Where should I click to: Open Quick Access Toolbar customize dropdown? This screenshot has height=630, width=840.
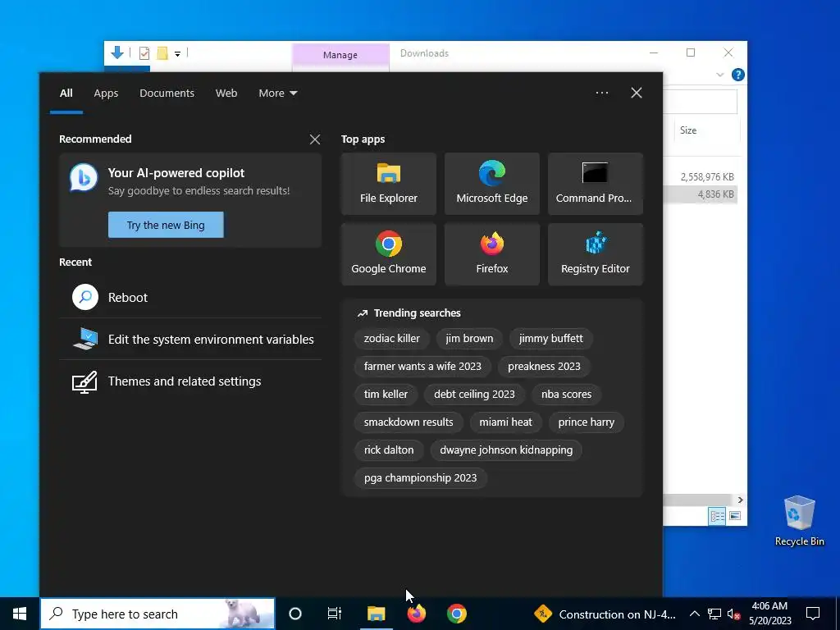click(x=177, y=53)
